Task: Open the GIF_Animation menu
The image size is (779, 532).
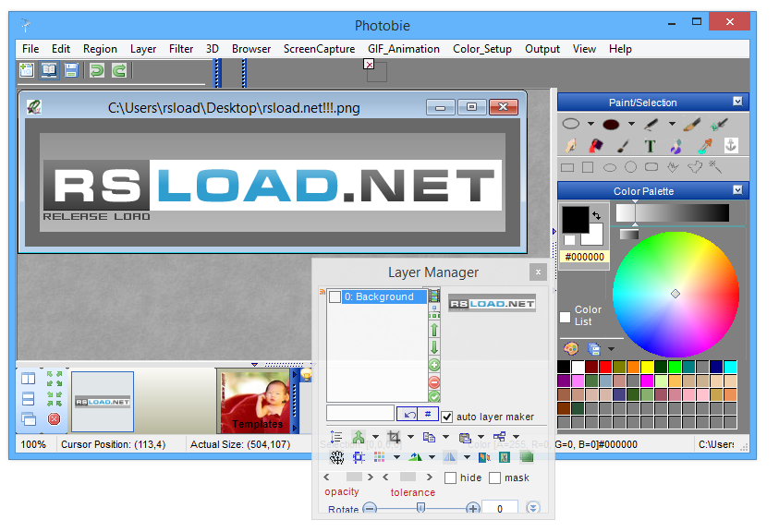Action: click(404, 49)
